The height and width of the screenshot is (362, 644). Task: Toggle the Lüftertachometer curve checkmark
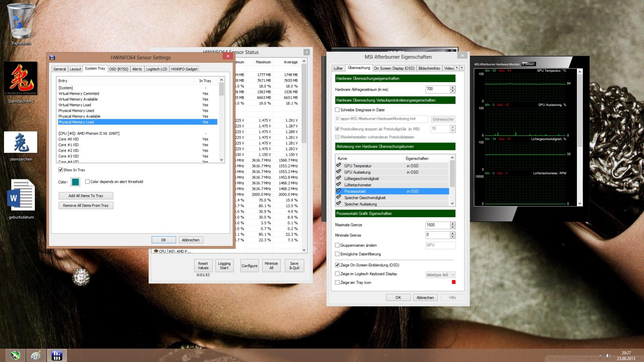click(x=339, y=185)
